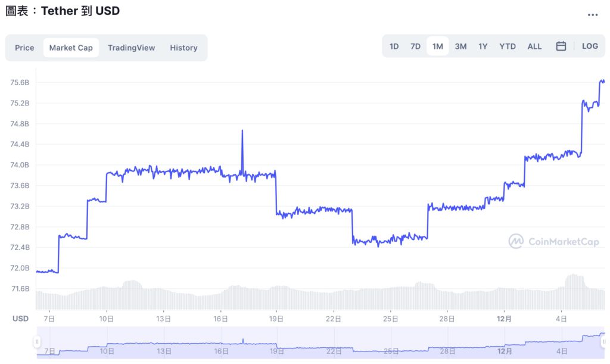610x364 pixels.
Task: Switch to the Price tab
Action: tap(24, 48)
